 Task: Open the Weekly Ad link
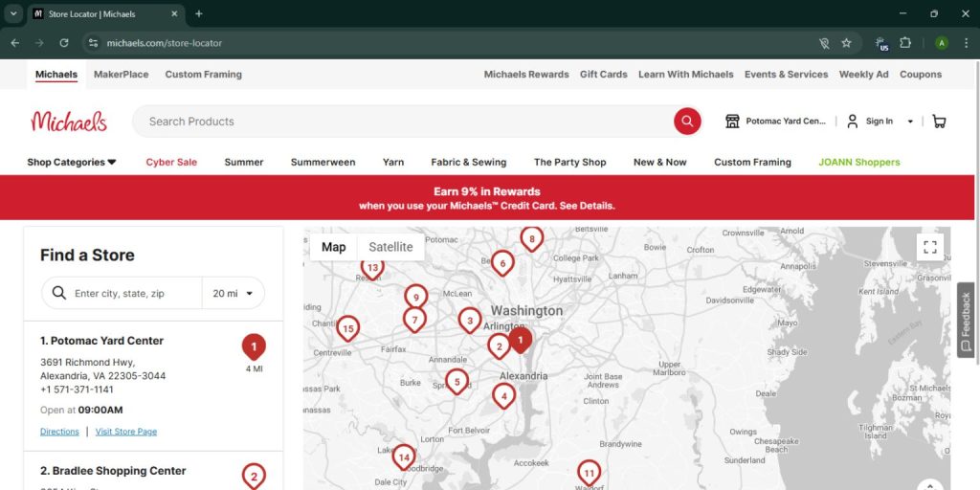click(x=864, y=75)
